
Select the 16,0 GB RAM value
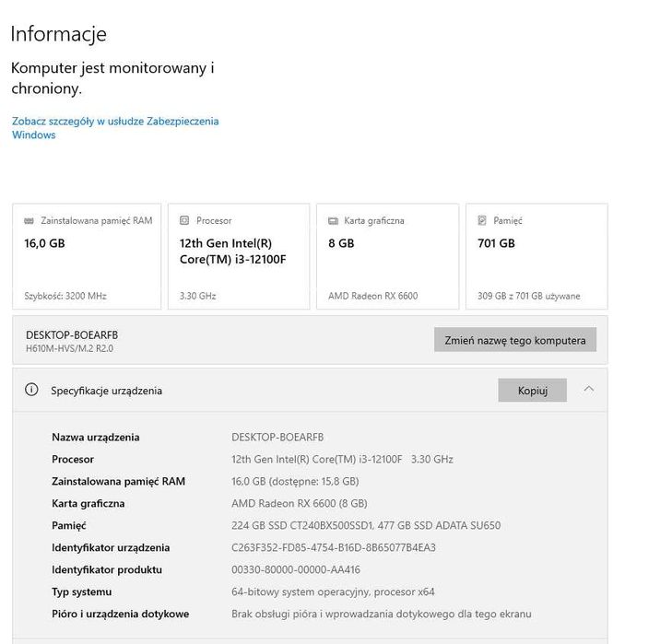[x=44, y=243]
